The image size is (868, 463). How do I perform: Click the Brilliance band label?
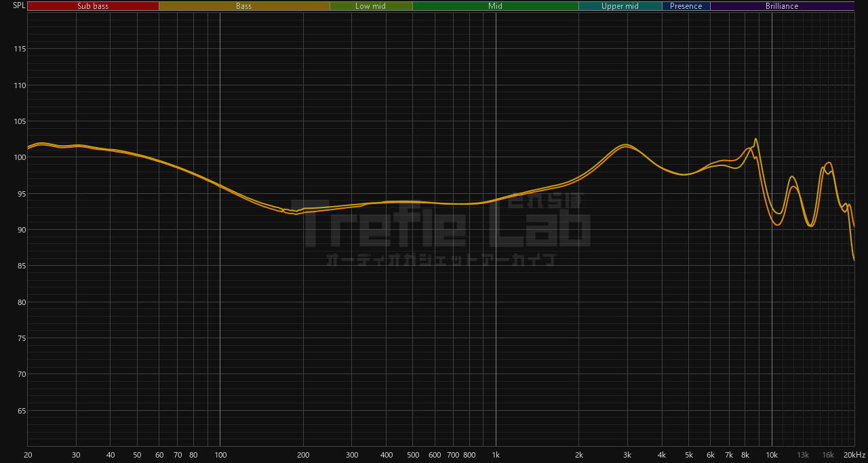pyautogui.click(x=782, y=6)
